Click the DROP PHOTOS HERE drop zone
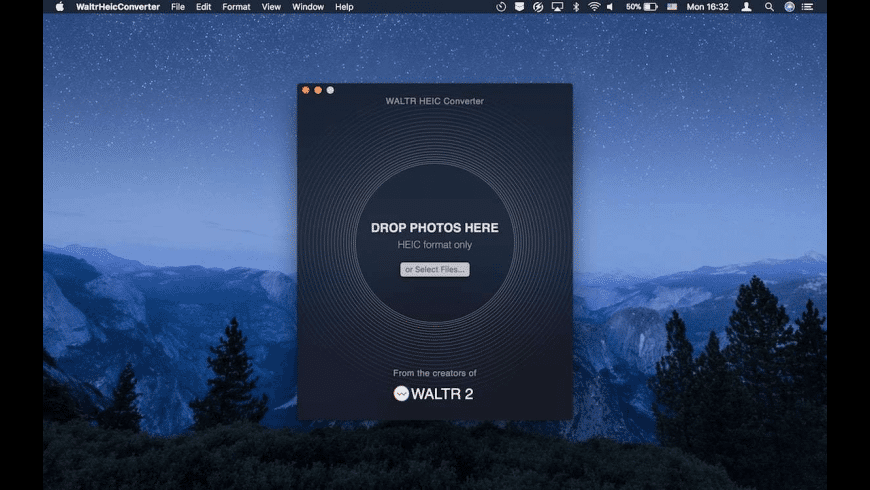 click(434, 228)
